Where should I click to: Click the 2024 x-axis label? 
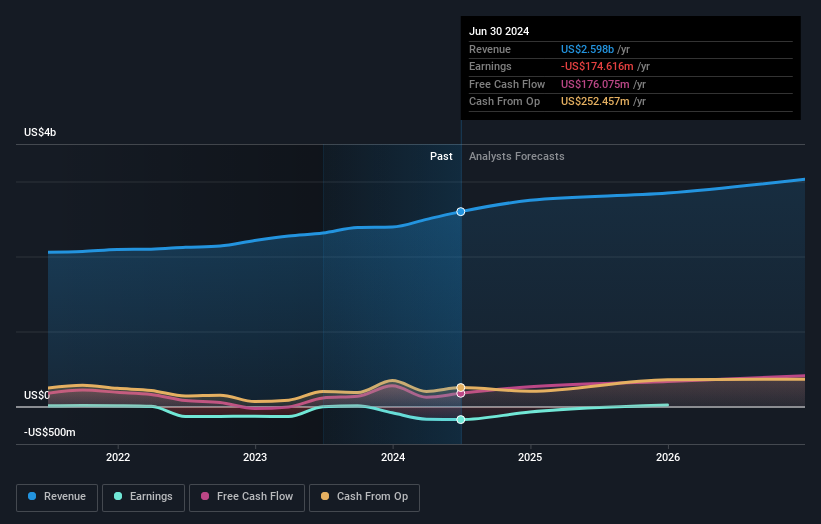click(393, 457)
